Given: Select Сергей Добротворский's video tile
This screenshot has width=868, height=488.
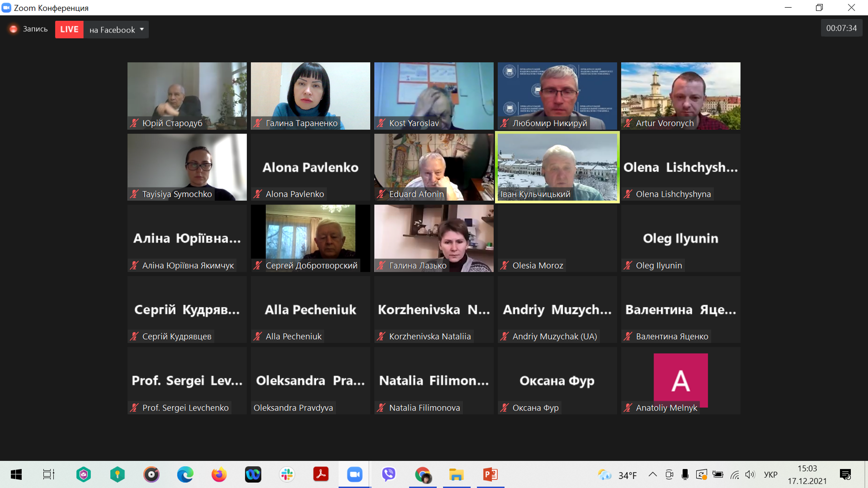Looking at the screenshot, I should click(310, 238).
